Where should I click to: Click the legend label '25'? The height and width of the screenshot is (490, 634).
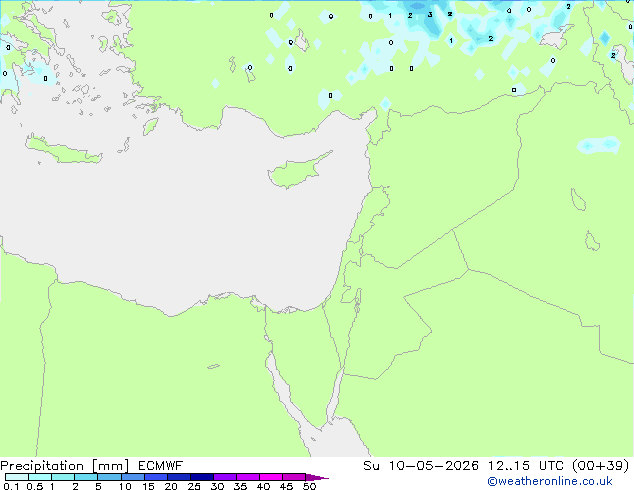[194, 486]
